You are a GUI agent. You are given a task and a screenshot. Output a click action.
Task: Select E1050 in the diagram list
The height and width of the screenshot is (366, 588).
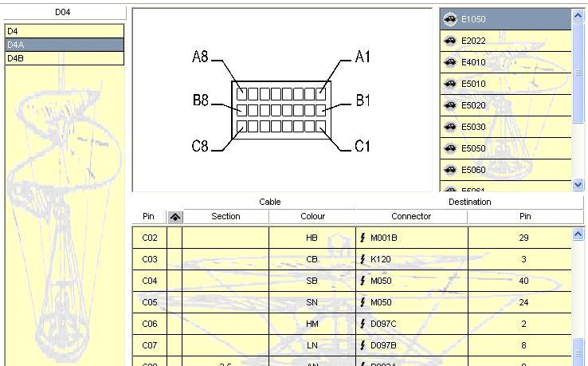coord(505,19)
